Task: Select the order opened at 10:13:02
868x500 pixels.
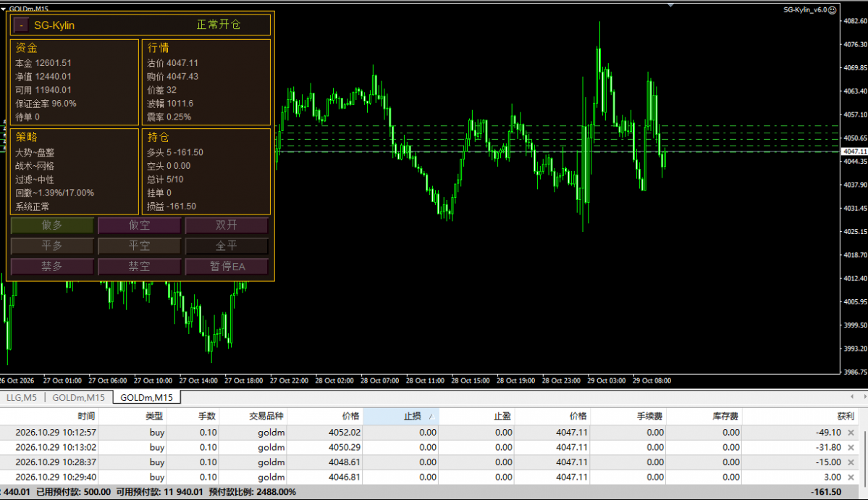Action: (x=429, y=447)
